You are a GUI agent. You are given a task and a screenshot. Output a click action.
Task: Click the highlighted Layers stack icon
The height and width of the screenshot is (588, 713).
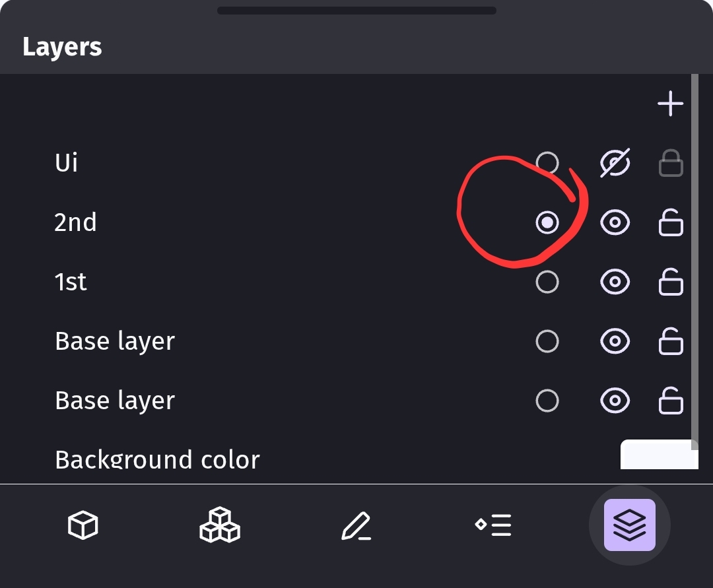pyautogui.click(x=629, y=525)
